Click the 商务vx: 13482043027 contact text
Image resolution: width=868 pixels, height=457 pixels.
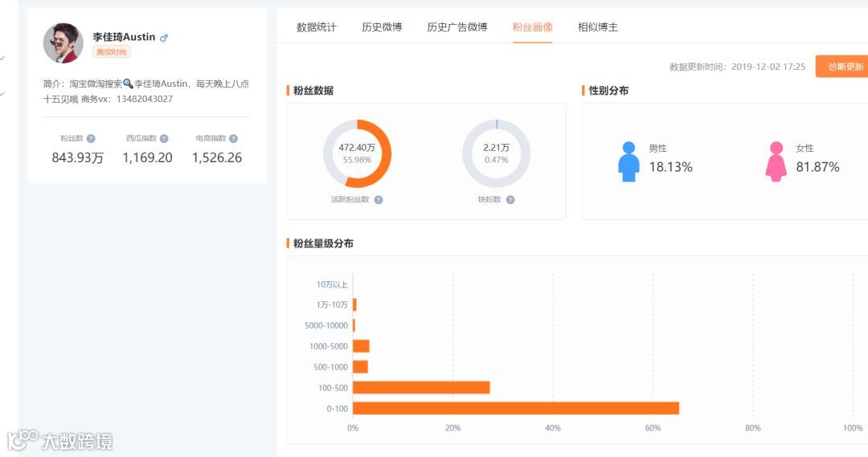(x=127, y=99)
